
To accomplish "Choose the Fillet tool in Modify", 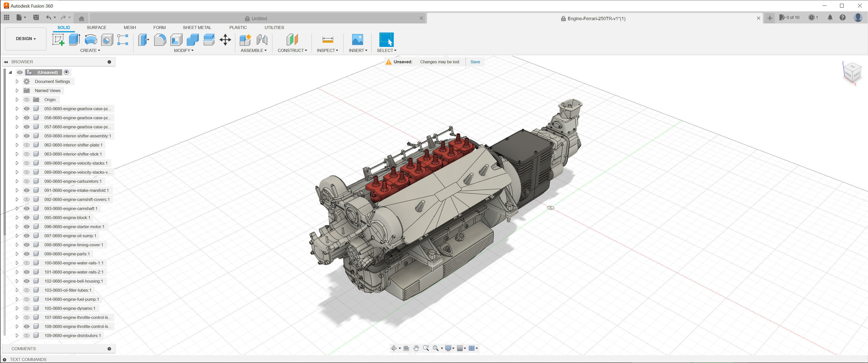I will (160, 40).
